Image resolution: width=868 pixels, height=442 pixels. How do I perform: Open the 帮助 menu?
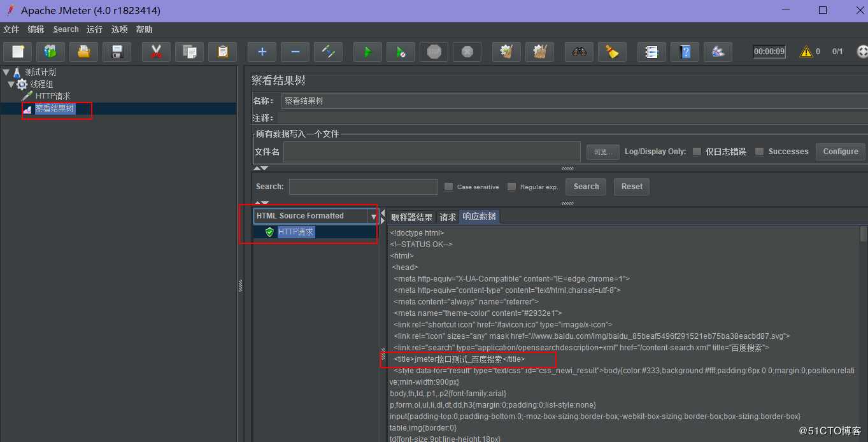point(145,29)
